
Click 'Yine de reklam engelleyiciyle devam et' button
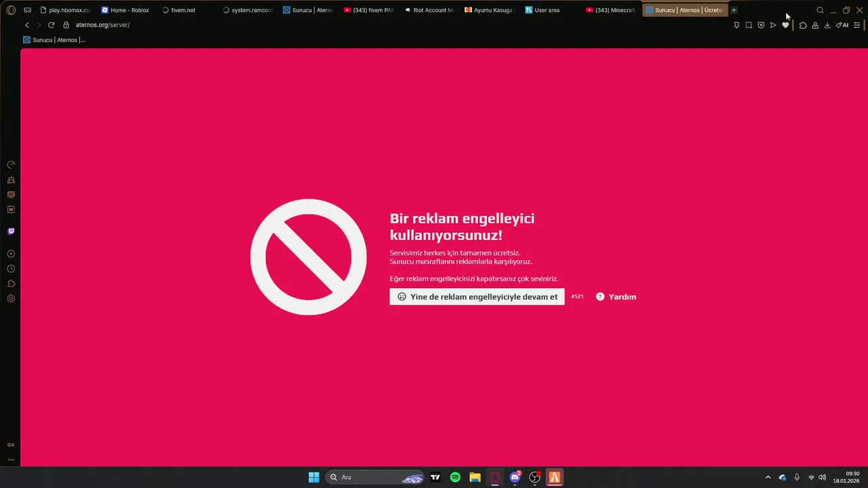(477, 296)
